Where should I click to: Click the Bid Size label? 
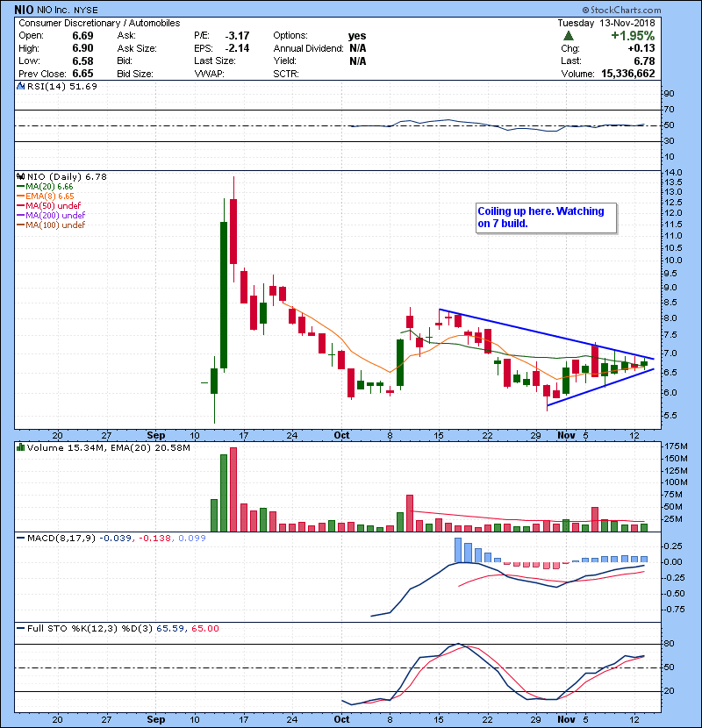click(x=135, y=74)
